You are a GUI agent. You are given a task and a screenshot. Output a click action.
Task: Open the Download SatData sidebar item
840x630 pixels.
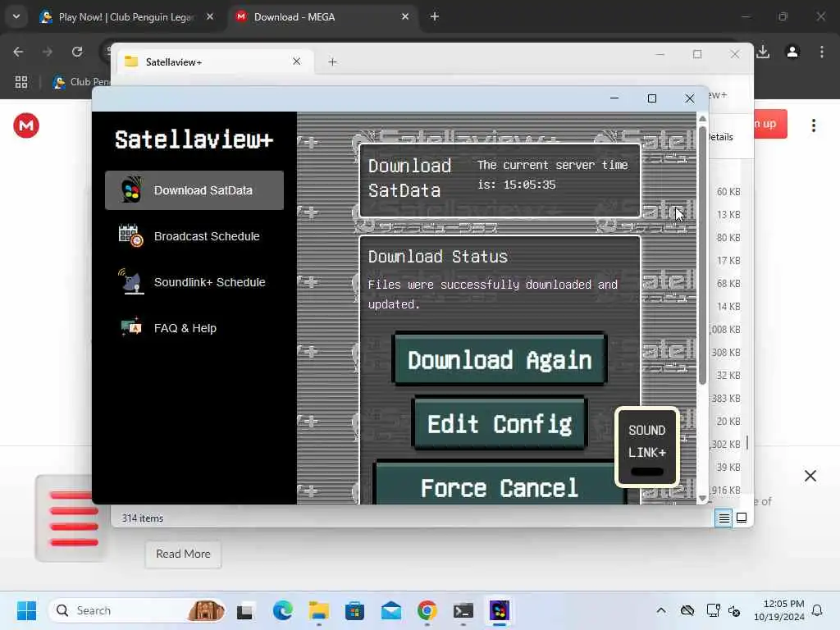click(x=194, y=190)
